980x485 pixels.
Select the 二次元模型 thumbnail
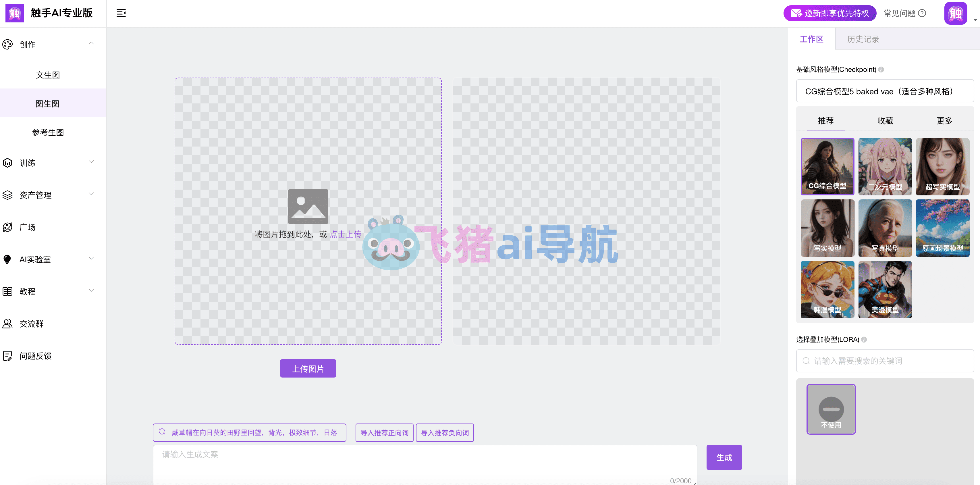click(x=885, y=166)
